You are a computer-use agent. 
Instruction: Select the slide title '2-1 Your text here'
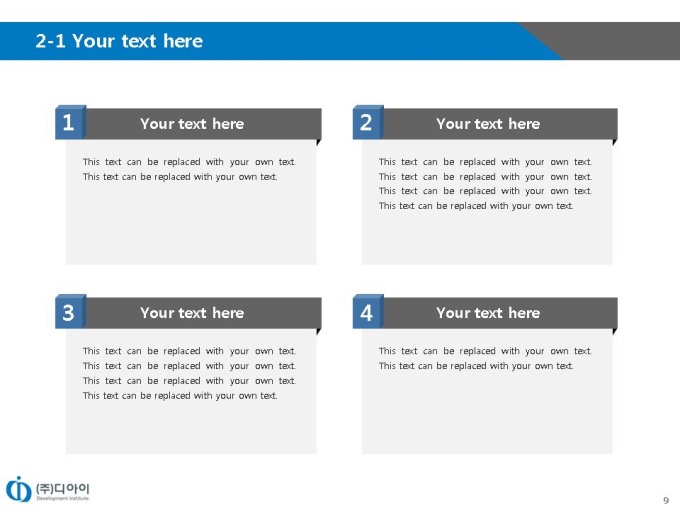119,41
